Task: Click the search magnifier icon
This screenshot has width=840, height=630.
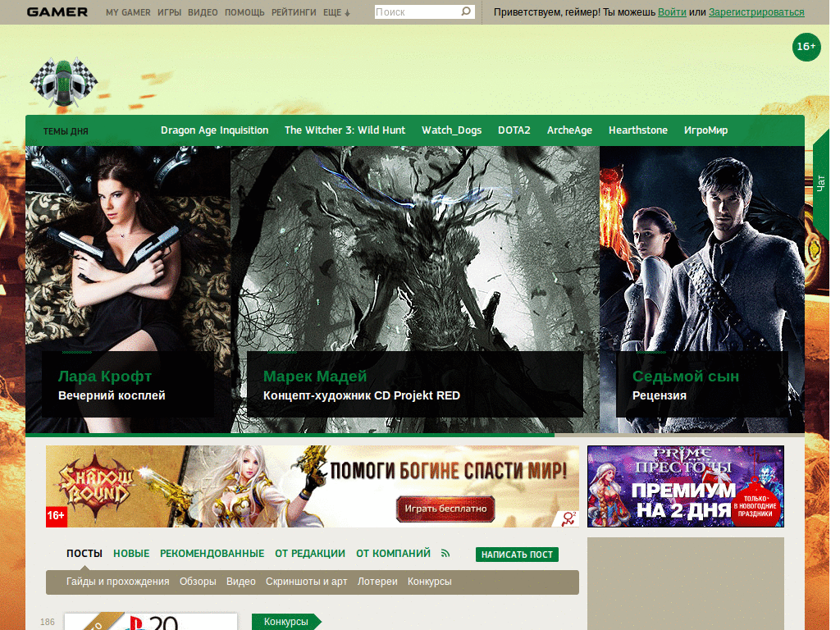Action: (466, 11)
